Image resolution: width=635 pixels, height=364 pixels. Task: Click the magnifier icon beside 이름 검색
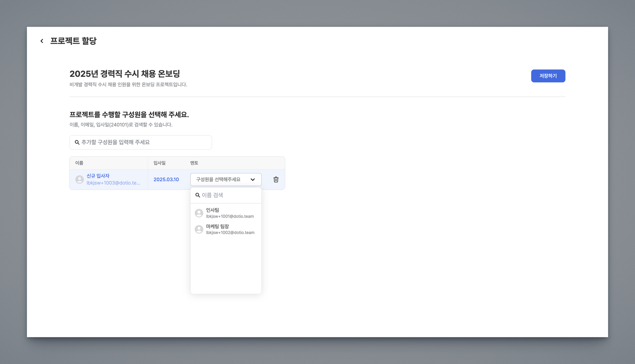pos(198,195)
